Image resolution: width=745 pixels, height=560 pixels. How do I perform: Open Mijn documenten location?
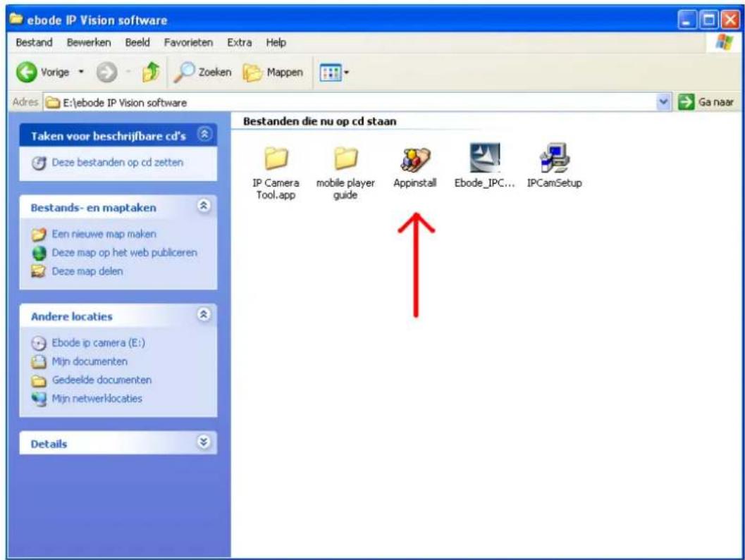(90, 361)
